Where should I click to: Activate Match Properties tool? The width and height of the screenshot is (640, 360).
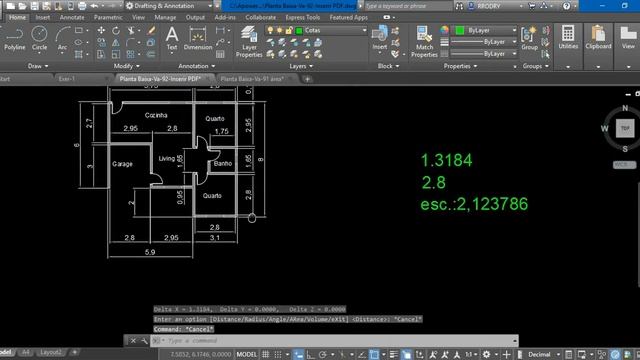(x=424, y=41)
